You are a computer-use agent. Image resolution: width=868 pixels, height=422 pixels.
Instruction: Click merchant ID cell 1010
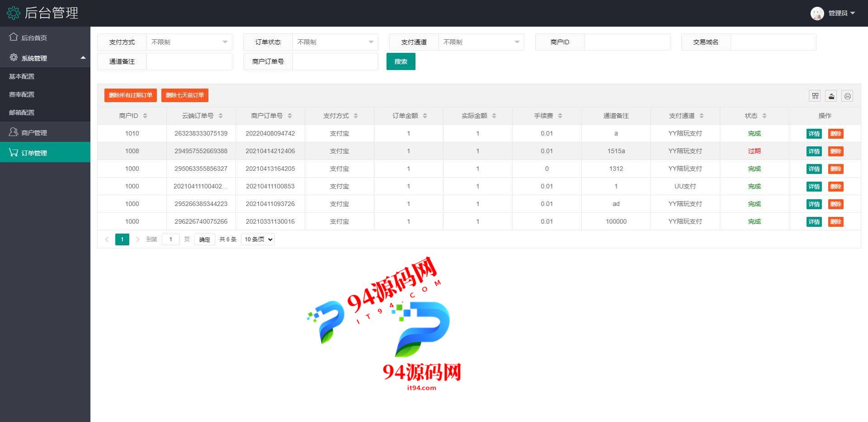[132, 133]
